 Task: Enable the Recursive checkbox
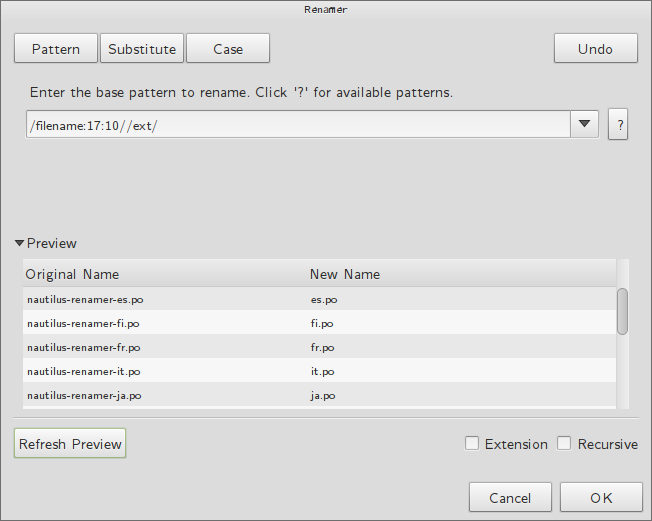point(564,443)
